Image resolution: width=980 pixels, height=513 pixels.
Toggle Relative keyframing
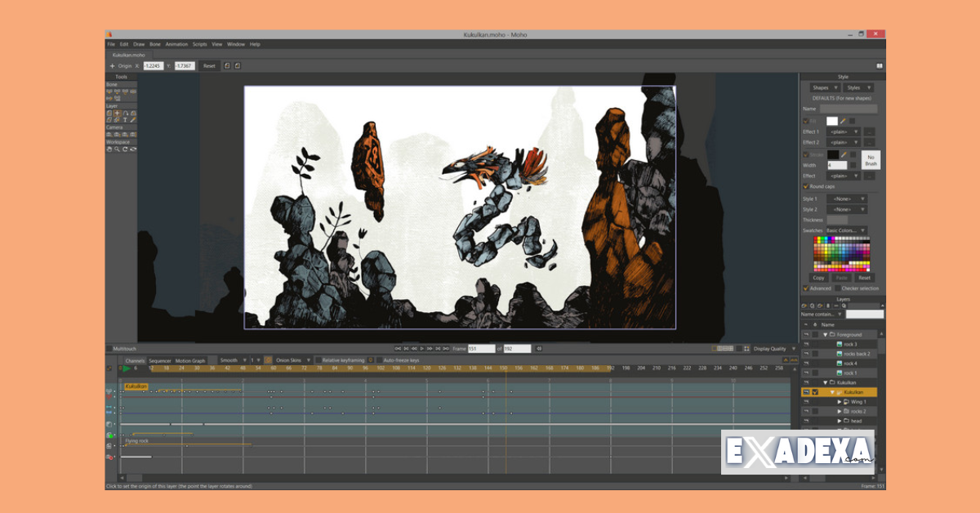(318, 359)
